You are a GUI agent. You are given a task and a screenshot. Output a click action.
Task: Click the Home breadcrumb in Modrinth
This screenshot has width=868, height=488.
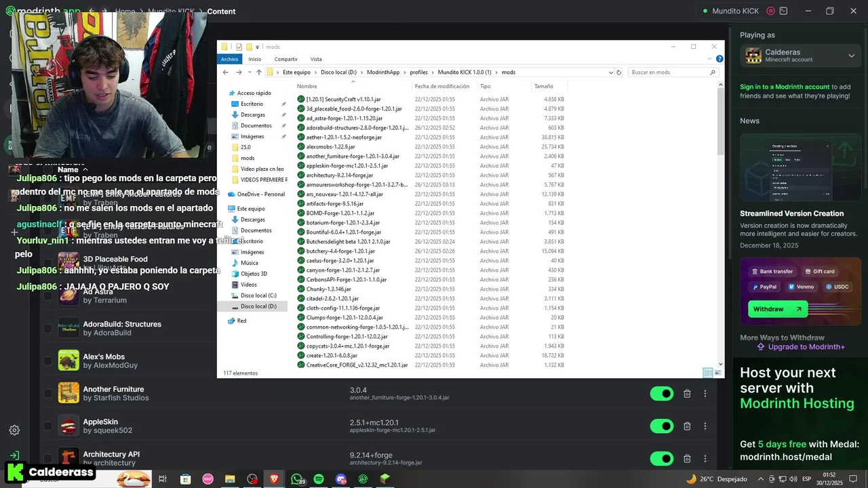tap(125, 12)
